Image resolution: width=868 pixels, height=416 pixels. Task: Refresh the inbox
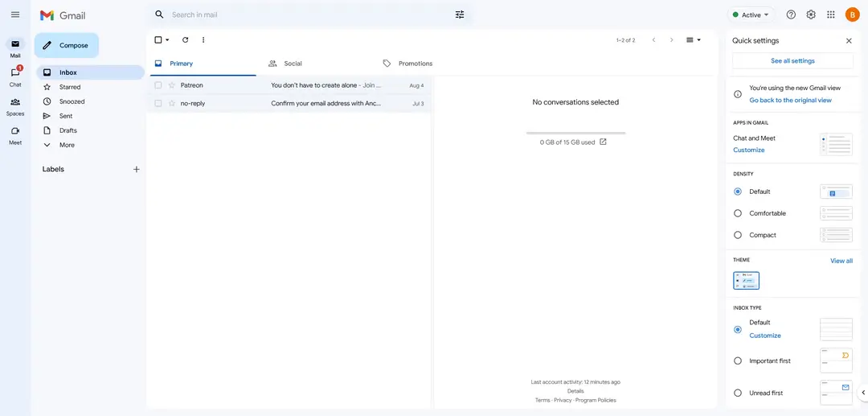tap(186, 40)
